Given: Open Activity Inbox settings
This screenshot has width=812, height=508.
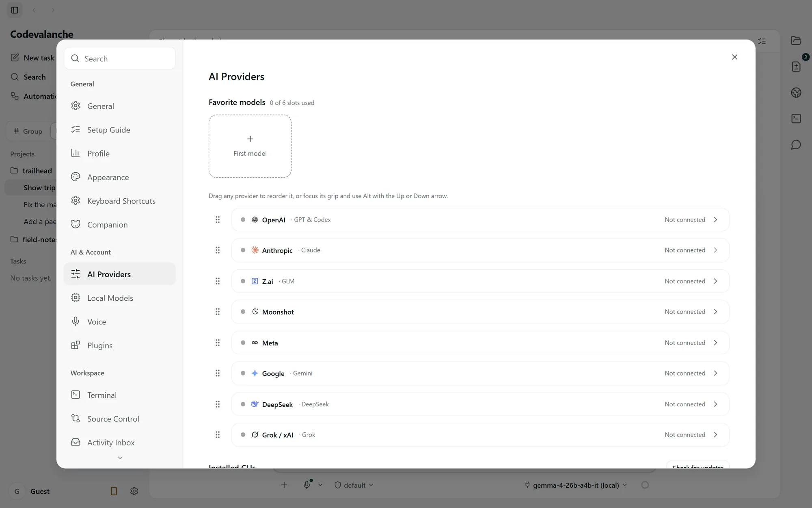Looking at the screenshot, I should tap(120, 443).
